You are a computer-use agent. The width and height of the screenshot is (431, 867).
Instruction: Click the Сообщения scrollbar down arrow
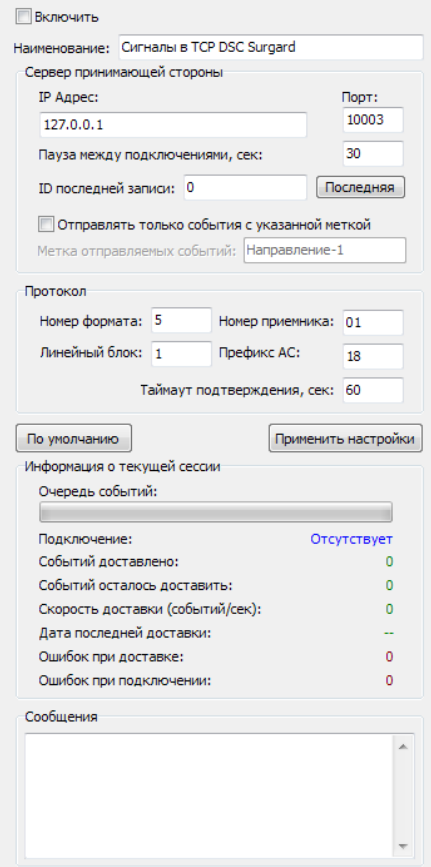pyautogui.click(x=403, y=846)
